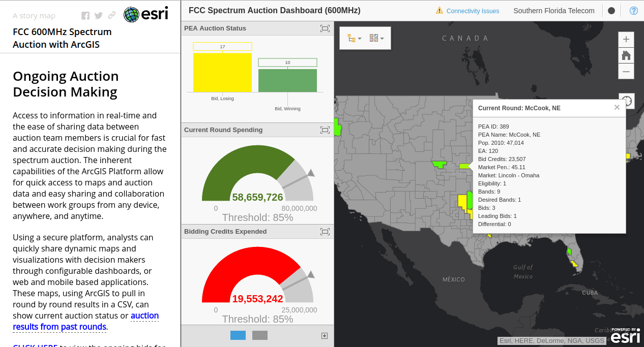The height and width of the screenshot is (347, 644).
Task: Click the Bid Credits: 23,507 row
Action: [502, 159]
